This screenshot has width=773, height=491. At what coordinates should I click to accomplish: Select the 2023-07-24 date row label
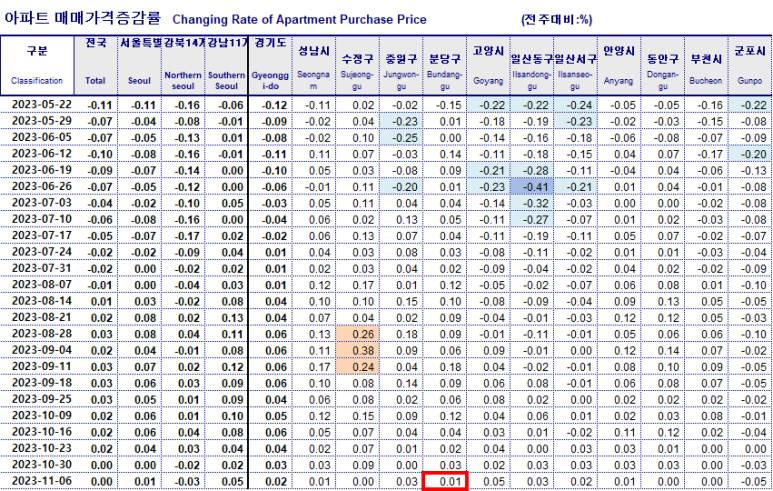(x=42, y=251)
